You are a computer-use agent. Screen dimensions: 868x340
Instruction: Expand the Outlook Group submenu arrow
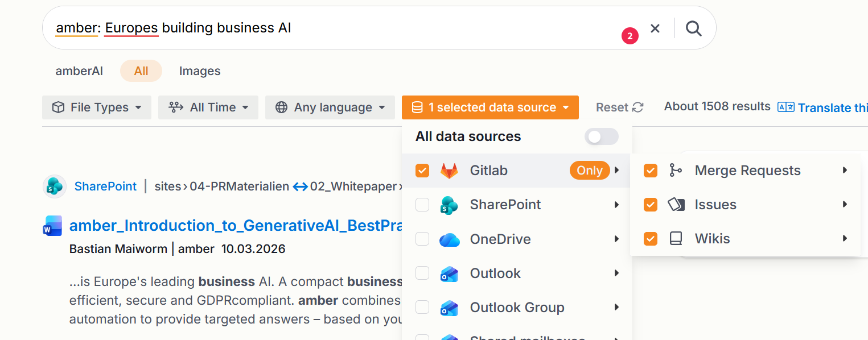[x=617, y=308]
